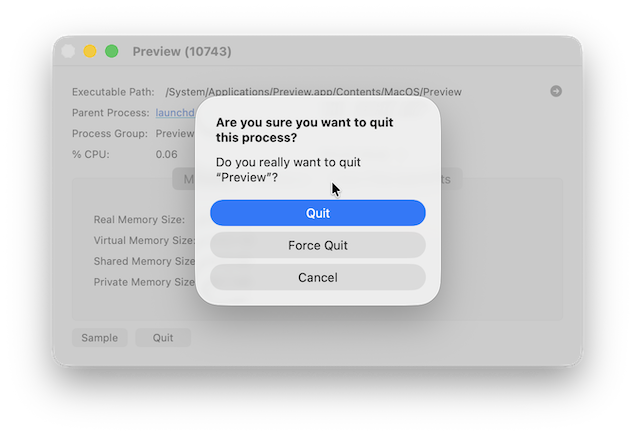The image size is (635, 436).
Task: Click the "Are you sure" dialog heading
Action: tap(304, 130)
